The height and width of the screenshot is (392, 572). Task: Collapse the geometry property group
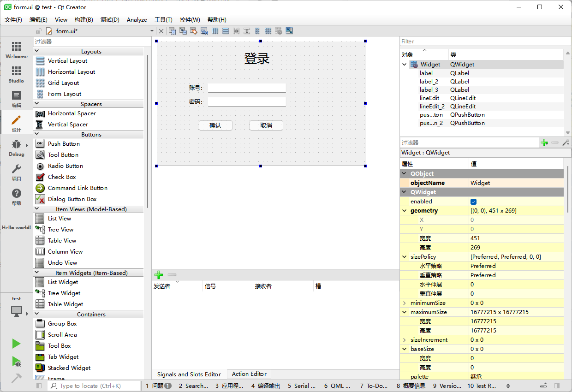(x=405, y=211)
